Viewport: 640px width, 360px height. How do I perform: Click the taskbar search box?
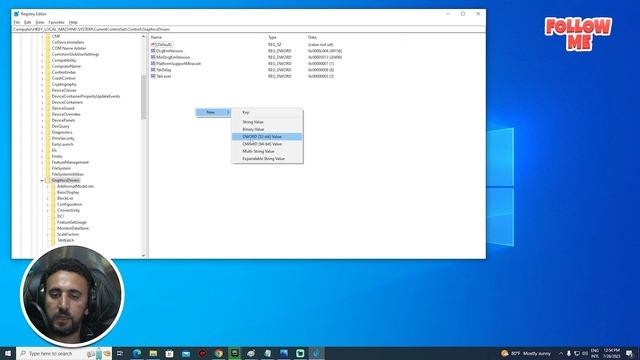pos(64,353)
